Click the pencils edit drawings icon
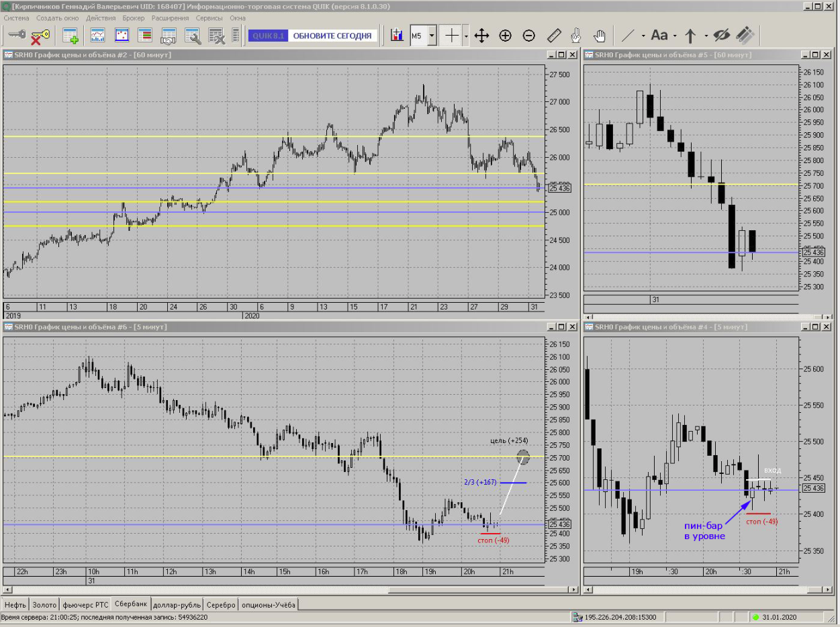This screenshot has width=840, height=627. point(744,36)
